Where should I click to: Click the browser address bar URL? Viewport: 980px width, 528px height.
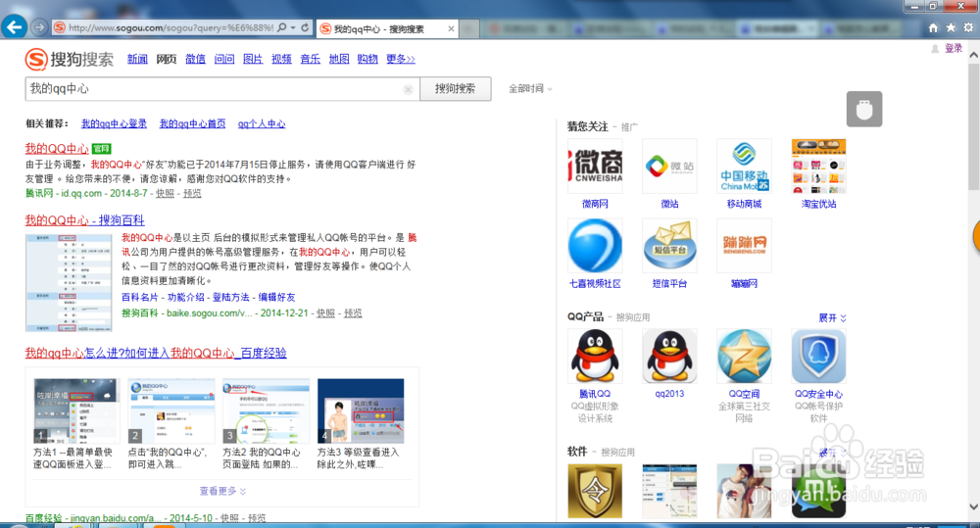[170, 27]
